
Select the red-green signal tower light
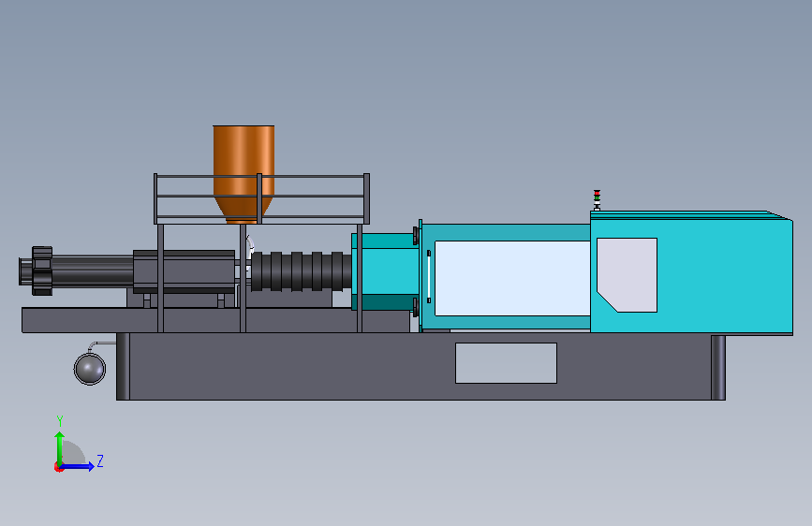point(597,200)
